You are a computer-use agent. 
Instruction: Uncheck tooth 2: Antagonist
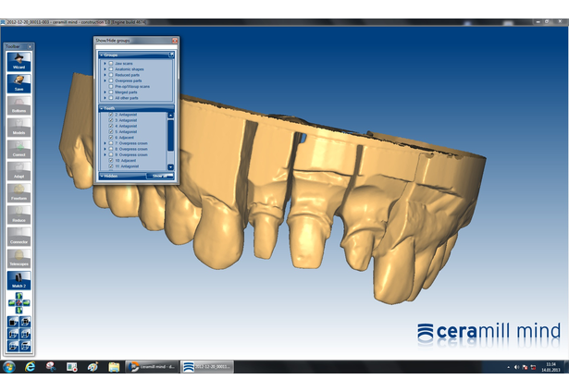tap(111, 115)
